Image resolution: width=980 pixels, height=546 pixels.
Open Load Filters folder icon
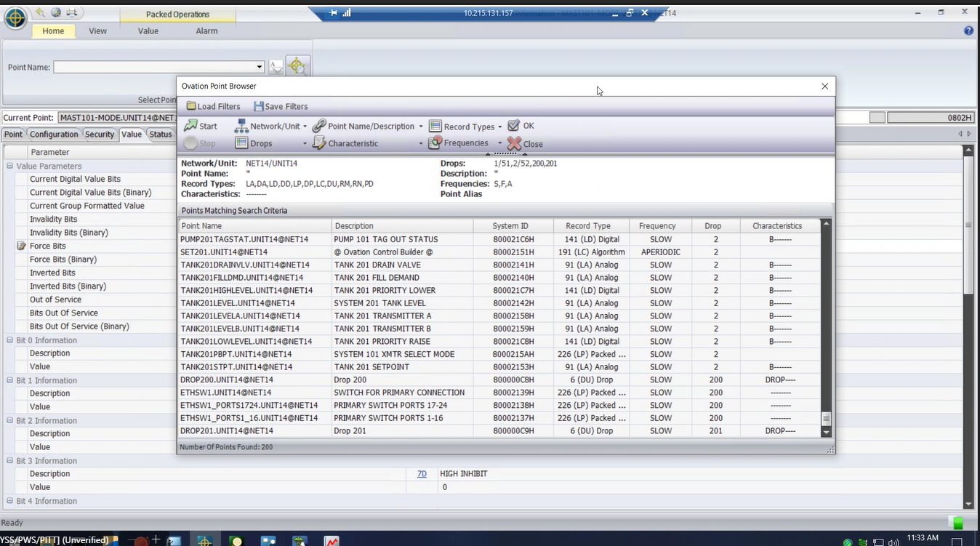(x=190, y=106)
